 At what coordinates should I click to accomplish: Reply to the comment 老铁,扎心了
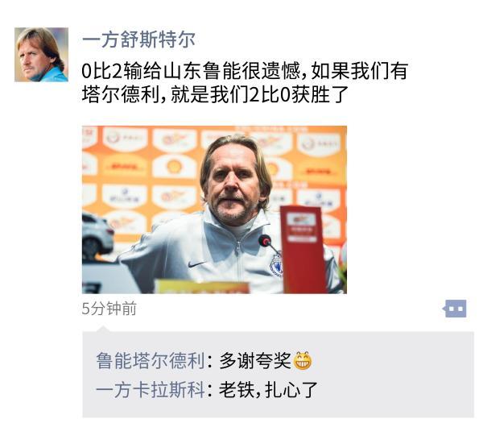268,390
